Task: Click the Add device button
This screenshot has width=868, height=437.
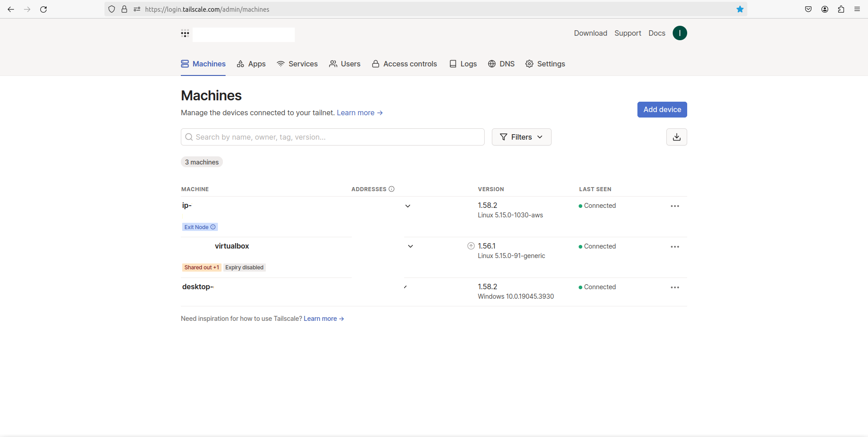Action: (x=662, y=109)
